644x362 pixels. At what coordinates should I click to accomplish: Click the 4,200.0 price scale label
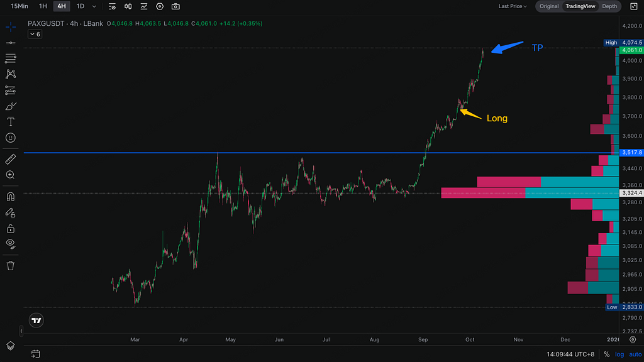(632, 26)
